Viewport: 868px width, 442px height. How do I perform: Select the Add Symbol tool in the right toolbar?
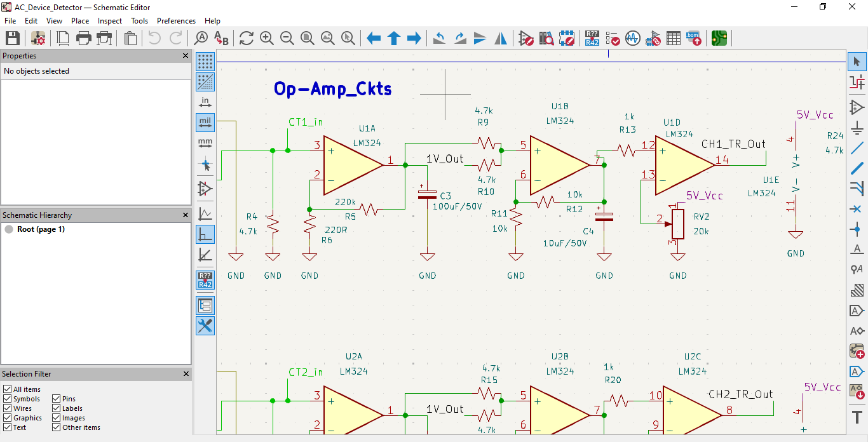coord(857,107)
